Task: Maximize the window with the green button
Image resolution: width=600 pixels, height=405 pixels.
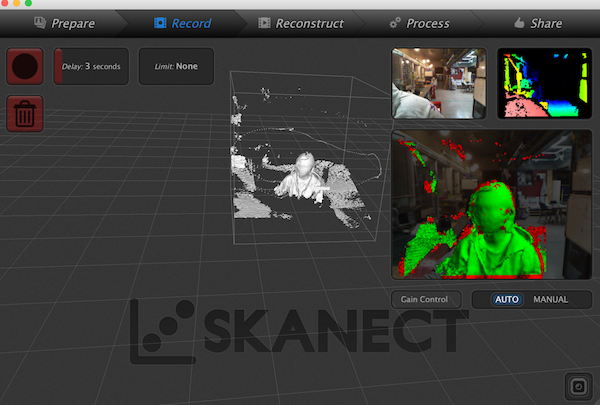Action: click(x=28, y=3)
